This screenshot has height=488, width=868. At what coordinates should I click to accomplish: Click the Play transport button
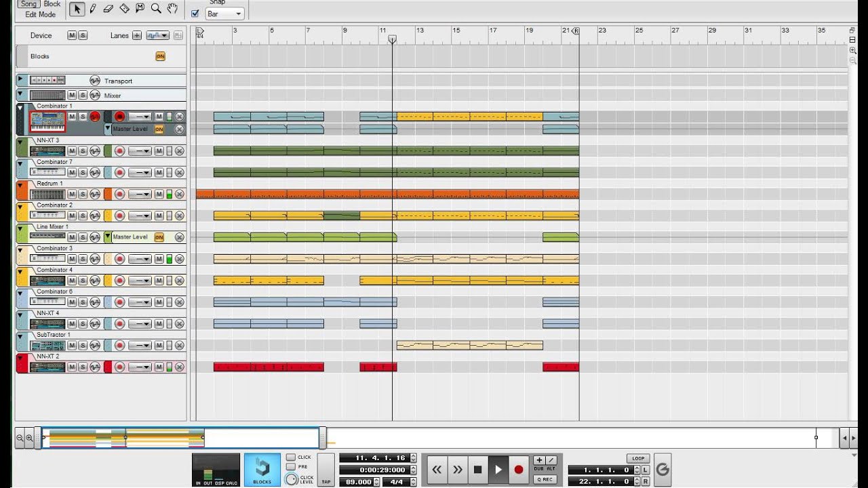coord(498,469)
